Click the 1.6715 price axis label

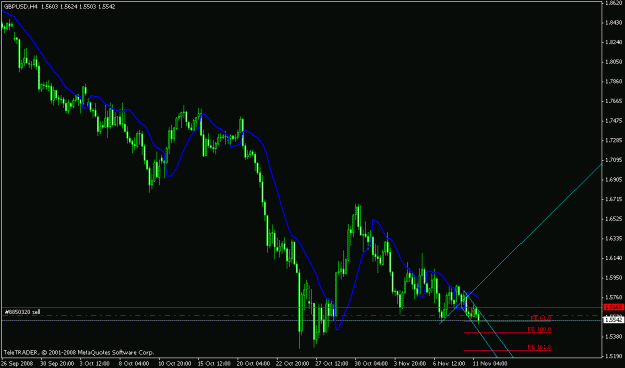(614, 199)
